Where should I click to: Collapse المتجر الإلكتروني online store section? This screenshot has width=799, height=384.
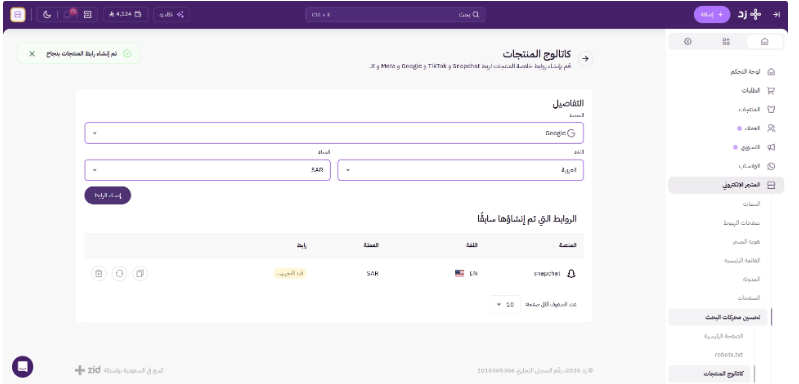click(x=726, y=185)
